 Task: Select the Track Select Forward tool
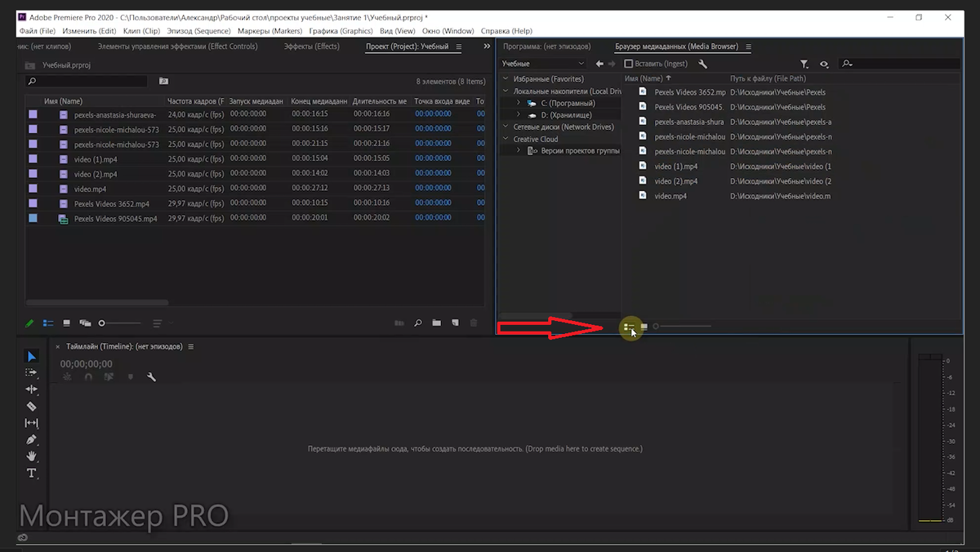31,372
